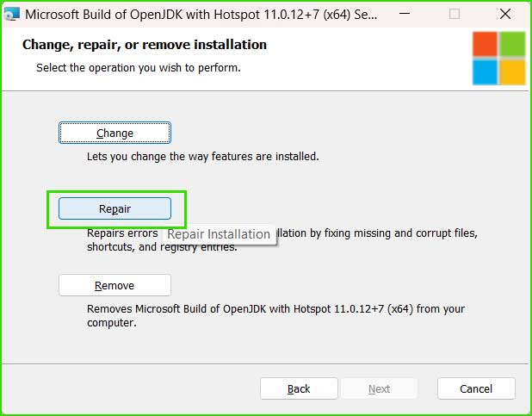Click the Repair Installation tooltip
The width and height of the screenshot is (532, 416).
coord(219,234)
